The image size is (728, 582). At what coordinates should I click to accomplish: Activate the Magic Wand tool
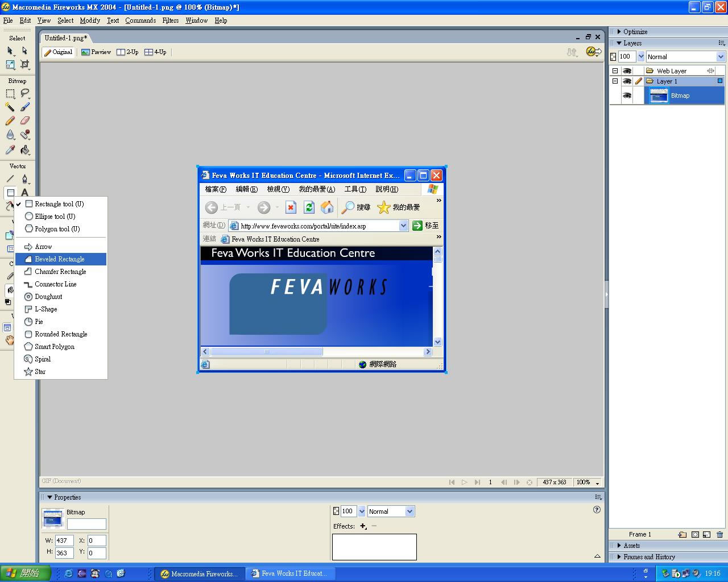coord(10,107)
